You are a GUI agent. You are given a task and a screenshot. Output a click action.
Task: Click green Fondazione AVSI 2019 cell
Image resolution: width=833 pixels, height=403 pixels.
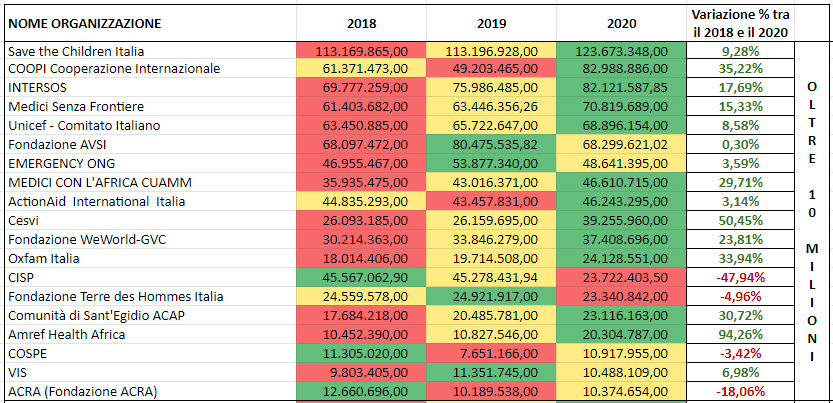(x=491, y=145)
